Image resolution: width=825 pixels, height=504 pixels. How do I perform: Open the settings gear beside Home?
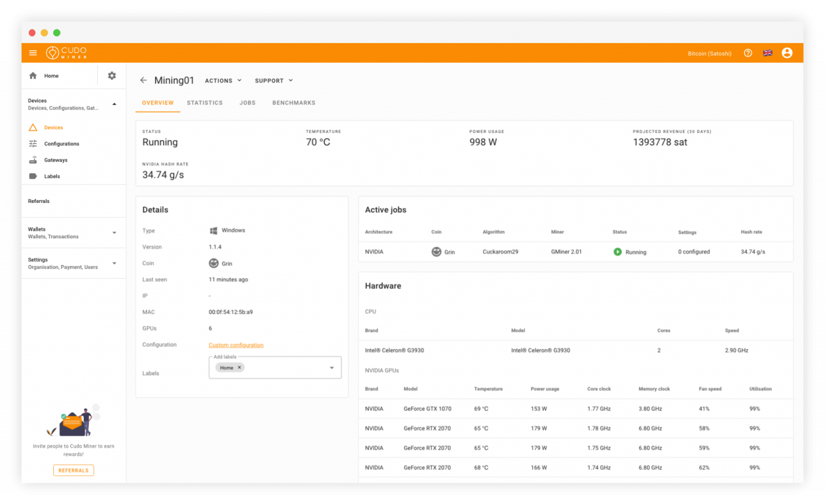[x=111, y=76]
